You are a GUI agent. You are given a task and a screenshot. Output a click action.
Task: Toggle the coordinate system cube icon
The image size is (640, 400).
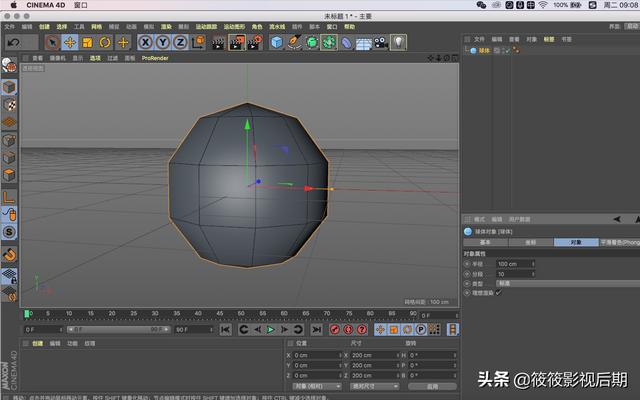point(198,42)
